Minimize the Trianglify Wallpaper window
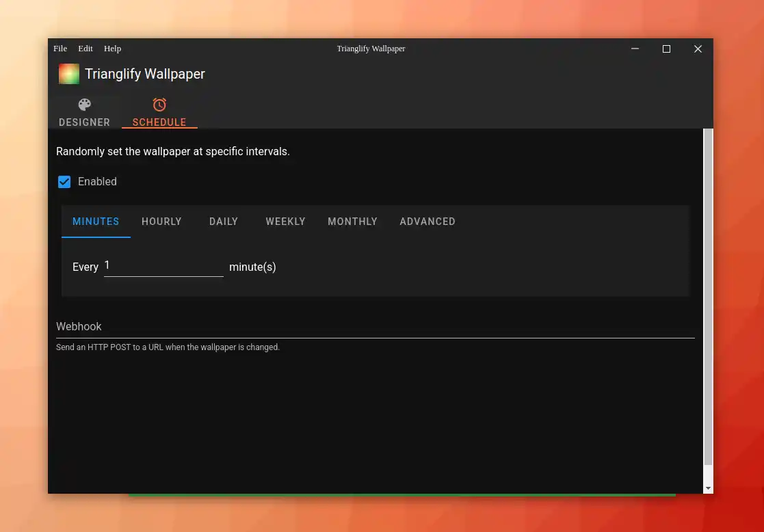764x532 pixels. (635, 49)
